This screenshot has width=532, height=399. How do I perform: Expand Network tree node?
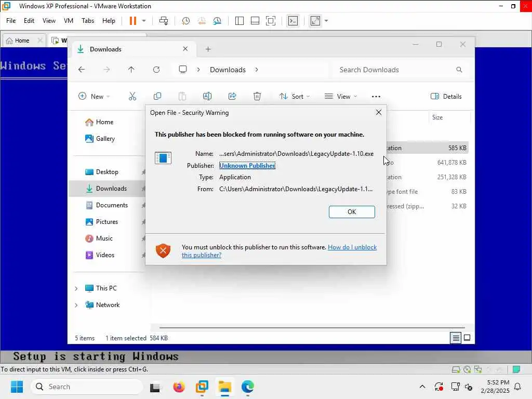76,305
